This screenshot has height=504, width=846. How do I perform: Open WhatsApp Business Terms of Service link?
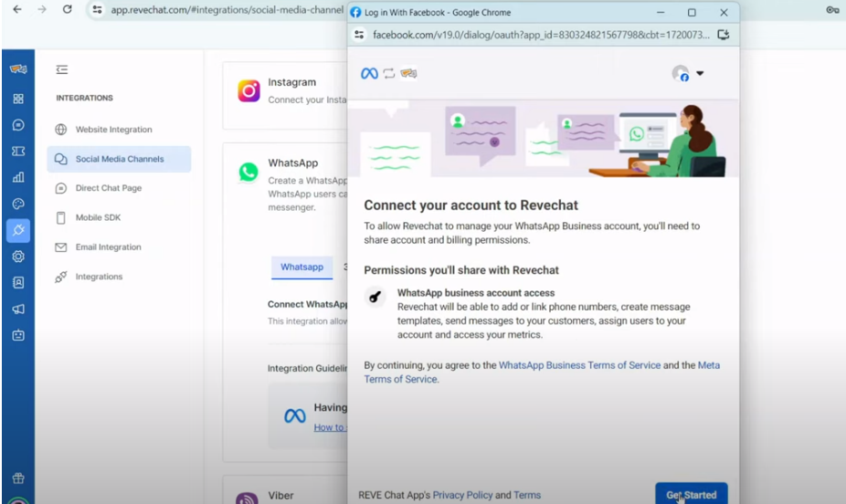pyautogui.click(x=579, y=365)
